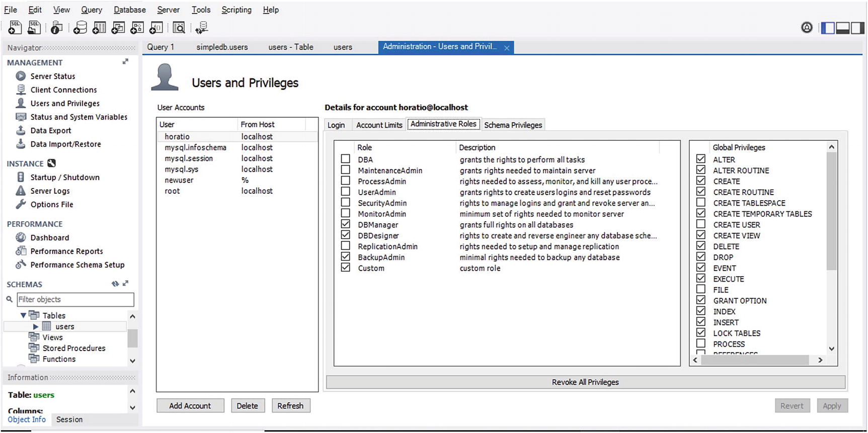Toggle the FILE global privilege checkbox
The height and width of the screenshot is (433, 868).
[x=701, y=289]
